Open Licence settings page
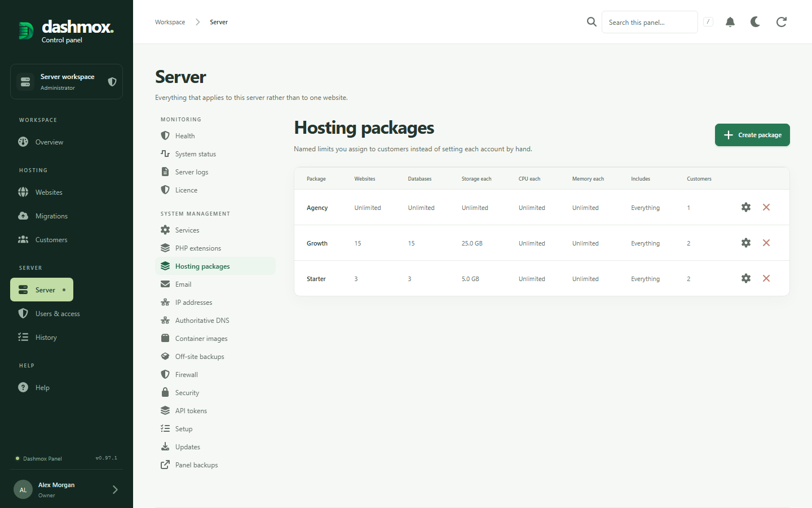The image size is (812, 508). click(215, 190)
